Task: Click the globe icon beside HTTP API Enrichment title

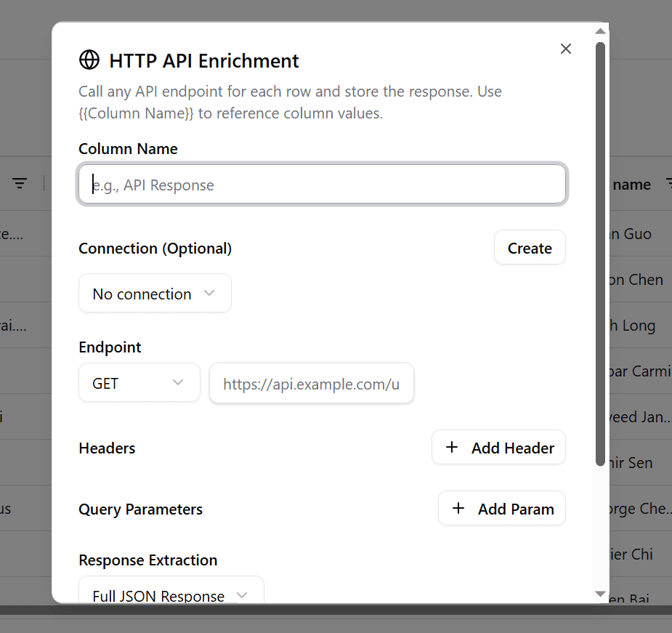Action: tap(89, 60)
